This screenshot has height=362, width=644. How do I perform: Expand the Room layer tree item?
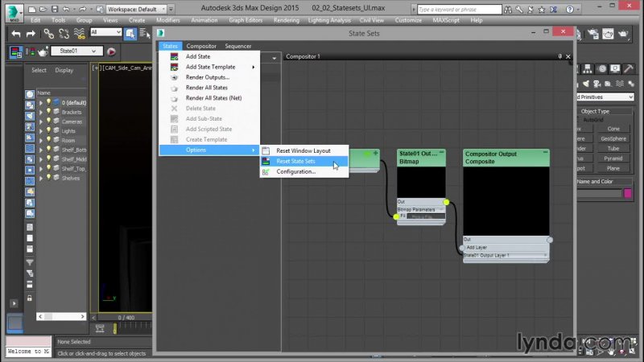[x=41, y=140]
